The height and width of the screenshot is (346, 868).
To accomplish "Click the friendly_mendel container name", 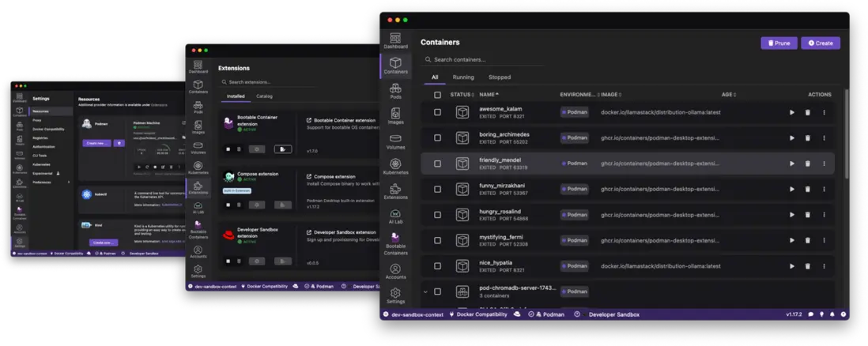I will click(500, 160).
